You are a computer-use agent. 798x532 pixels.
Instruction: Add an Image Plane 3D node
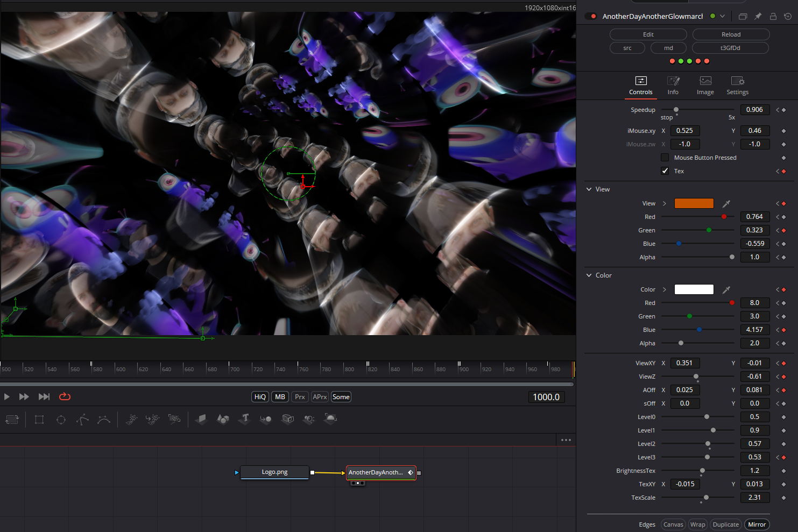pos(202,419)
